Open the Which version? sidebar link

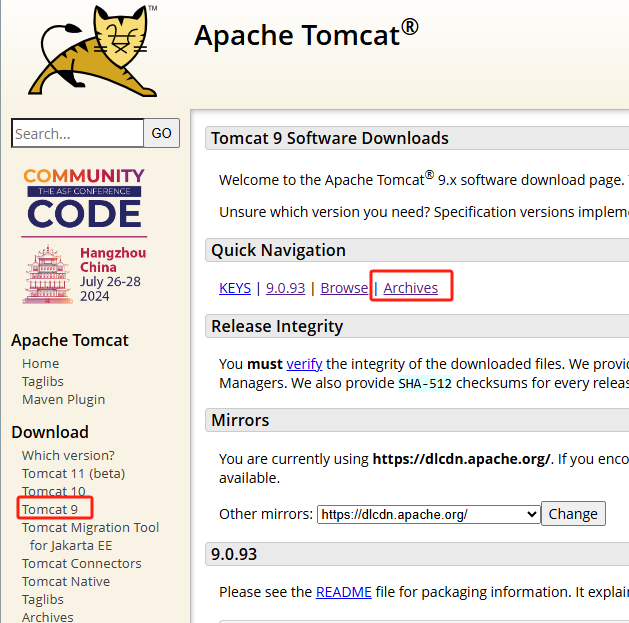point(68,455)
